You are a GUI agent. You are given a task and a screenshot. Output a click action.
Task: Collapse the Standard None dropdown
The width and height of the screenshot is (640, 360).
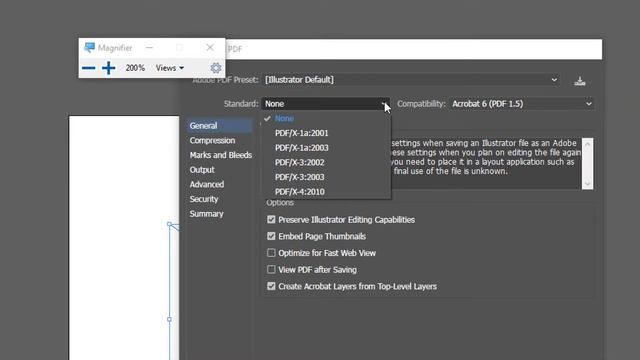[326, 104]
